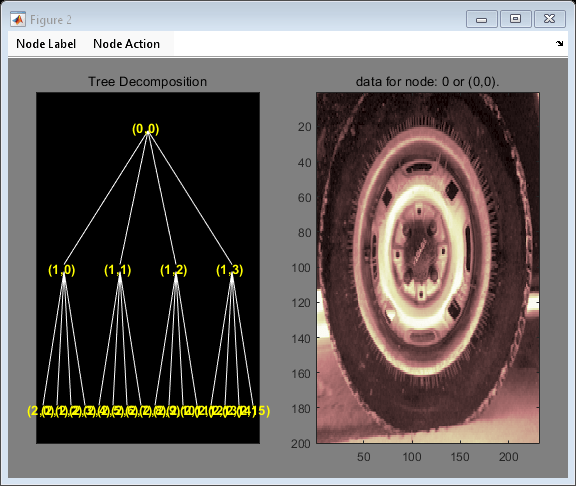Open the Node Action menu
Screen dimensions: 576x486
point(126,44)
